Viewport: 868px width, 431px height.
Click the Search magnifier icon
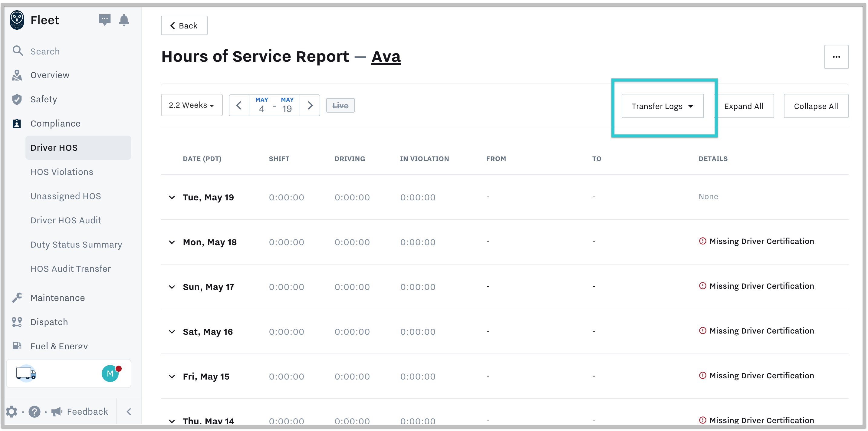click(x=18, y=51)
